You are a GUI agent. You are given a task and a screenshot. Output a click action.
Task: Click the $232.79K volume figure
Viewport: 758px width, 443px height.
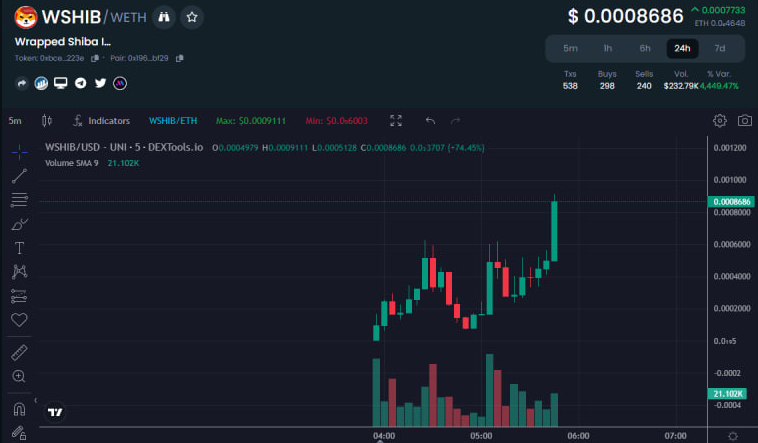click(681, 86)
